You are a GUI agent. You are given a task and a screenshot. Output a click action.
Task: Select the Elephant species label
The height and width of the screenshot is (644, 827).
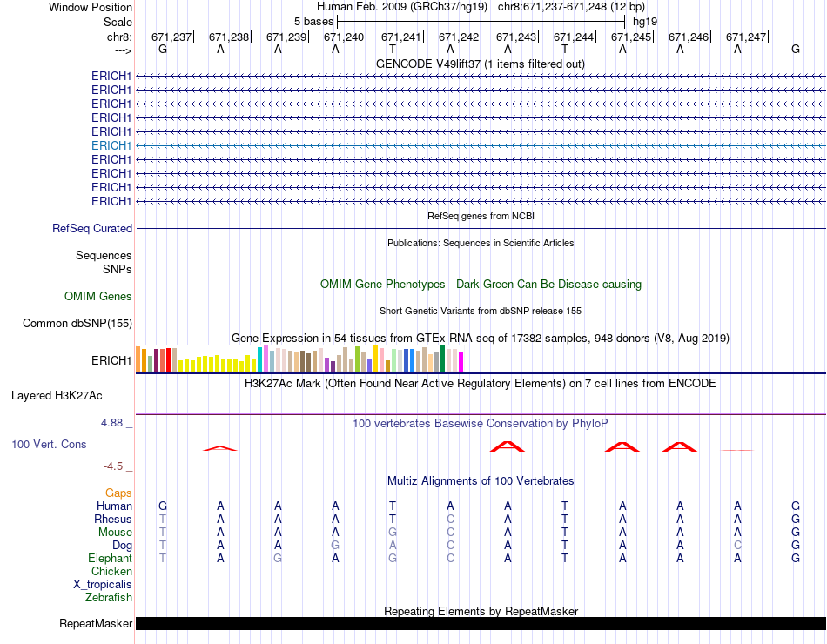point(110,558)
